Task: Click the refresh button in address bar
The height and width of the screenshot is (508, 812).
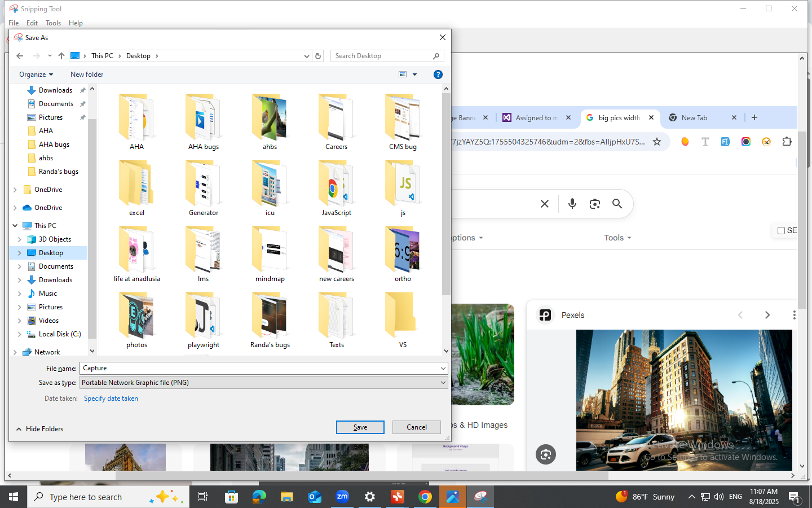Action: [318, 56]
